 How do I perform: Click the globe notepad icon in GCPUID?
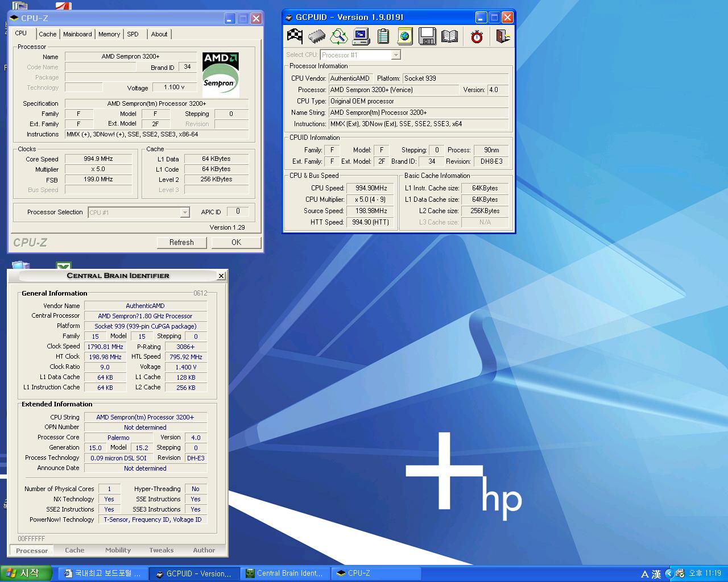click(x=405, y=36)
